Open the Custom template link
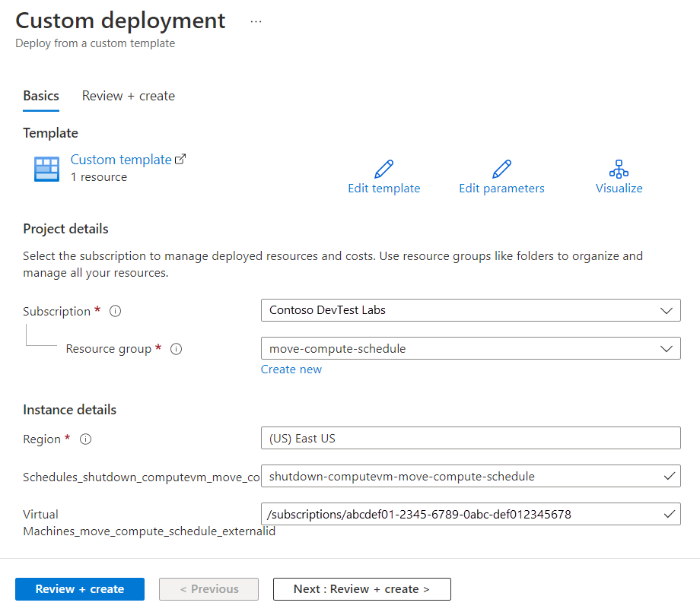 tap(121, 159)
